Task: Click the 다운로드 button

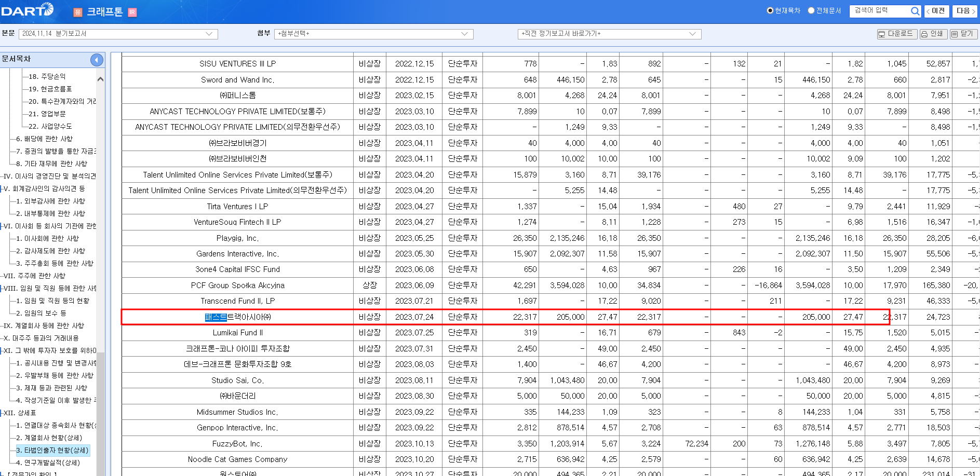Action: click(x=896, y=34)
